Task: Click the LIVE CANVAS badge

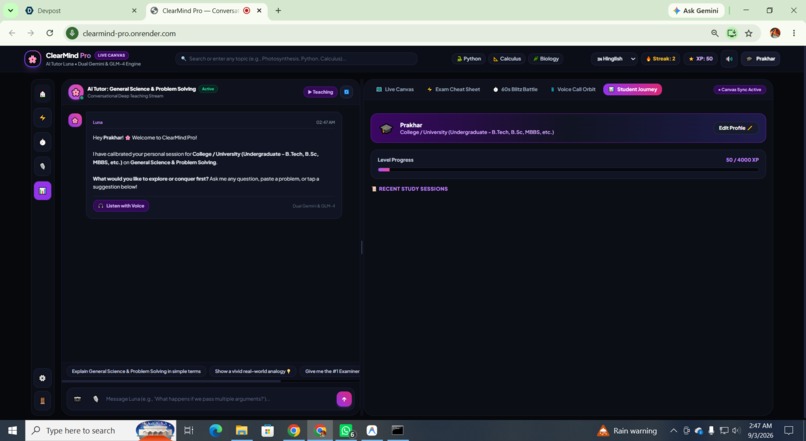Action: pos(112,55)
